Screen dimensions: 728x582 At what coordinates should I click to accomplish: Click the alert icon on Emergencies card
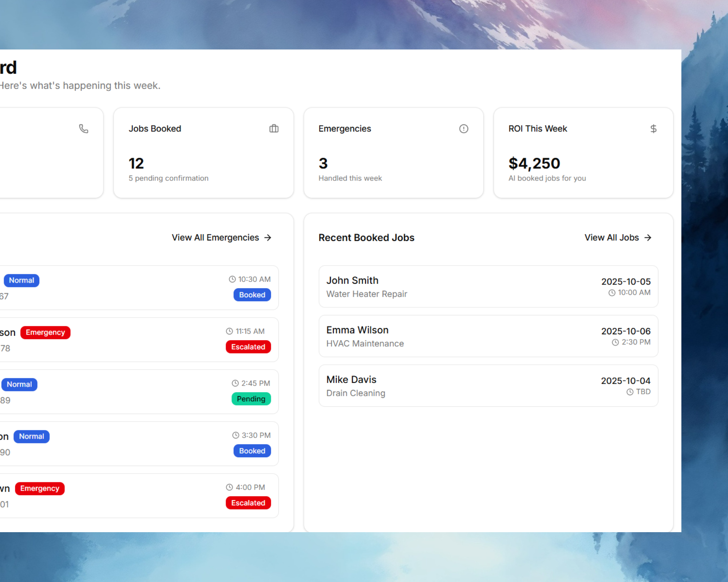pos(463,129)
